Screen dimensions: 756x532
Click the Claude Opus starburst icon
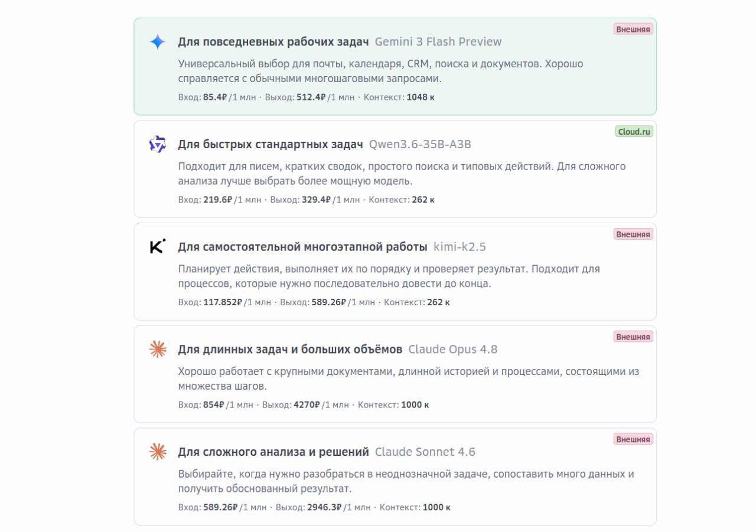click(x=158, y=350)
